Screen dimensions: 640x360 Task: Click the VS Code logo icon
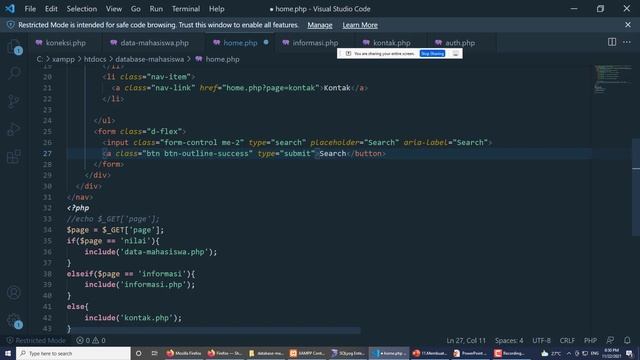[10, 9]
